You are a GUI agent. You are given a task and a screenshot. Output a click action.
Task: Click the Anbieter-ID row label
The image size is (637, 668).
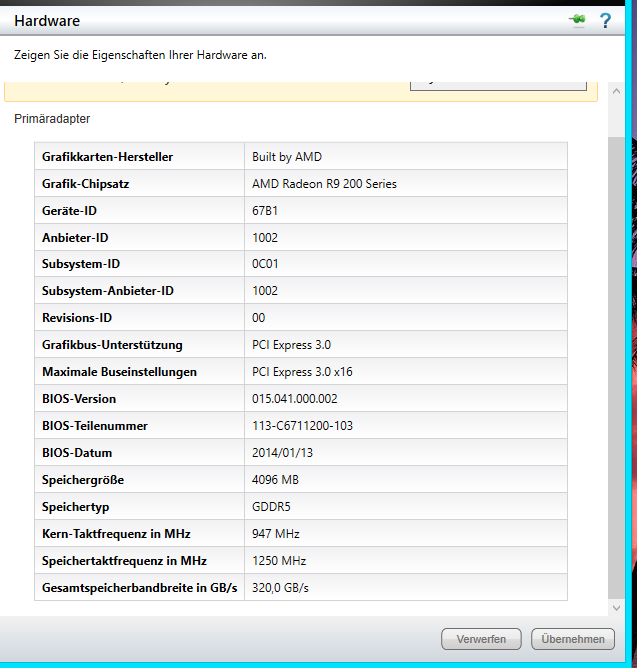pos(75,238)
